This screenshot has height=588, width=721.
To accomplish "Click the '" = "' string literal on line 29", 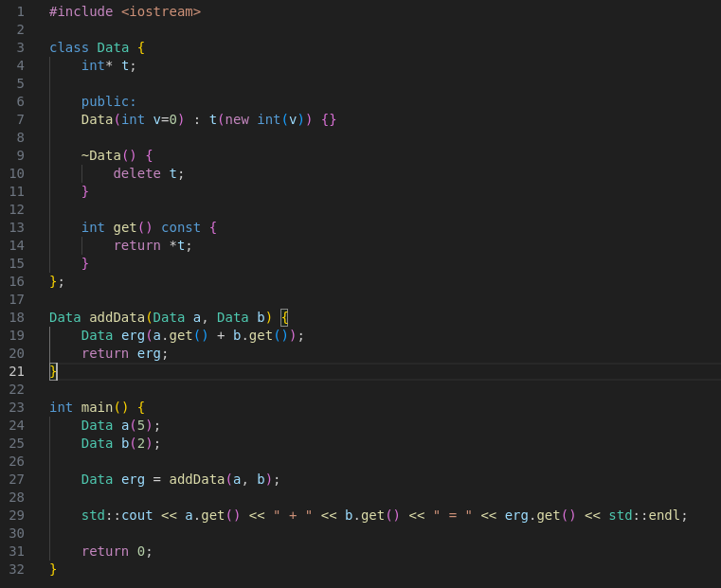I will tap(453, 515).
